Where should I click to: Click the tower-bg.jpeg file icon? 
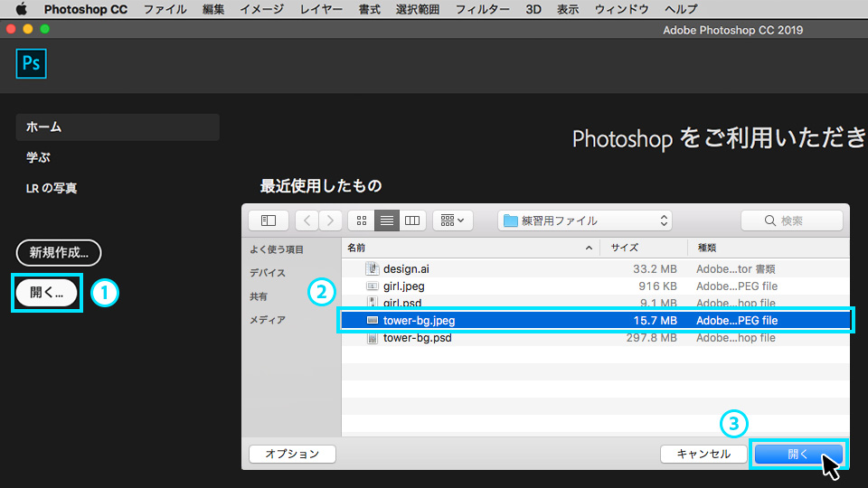point(372,320)
